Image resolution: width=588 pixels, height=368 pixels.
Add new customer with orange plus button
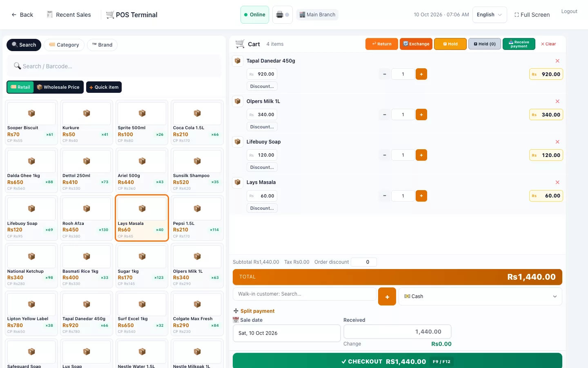point(387,296)
